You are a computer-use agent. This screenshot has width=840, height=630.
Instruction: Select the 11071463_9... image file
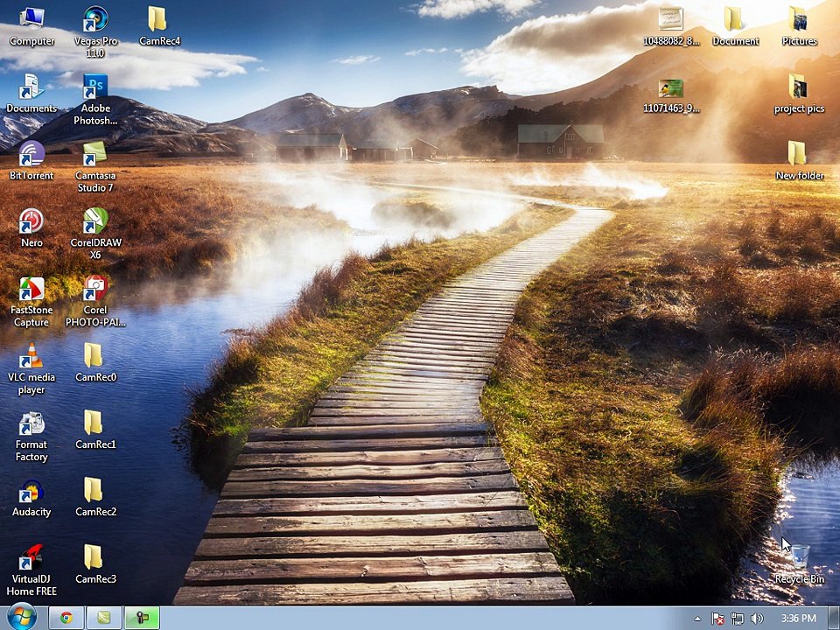(x=671, y=95)
